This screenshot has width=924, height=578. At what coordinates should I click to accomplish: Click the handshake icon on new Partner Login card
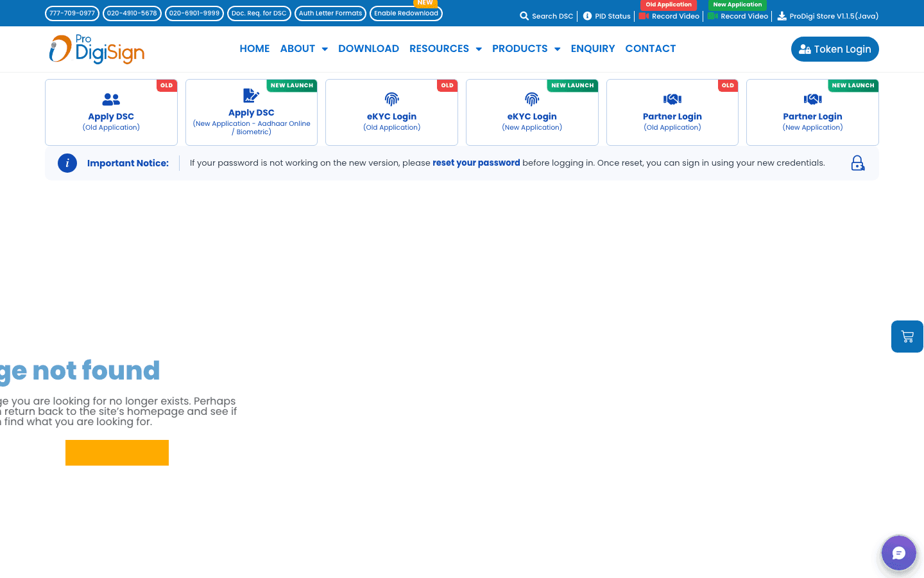point(813,99)
